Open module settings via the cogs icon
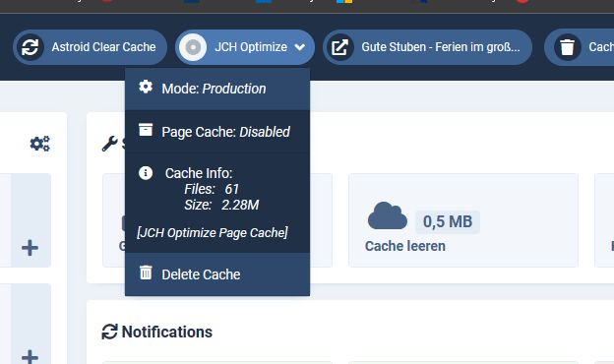The height and width of the screenshot is (364, 614). pos(40,144)
